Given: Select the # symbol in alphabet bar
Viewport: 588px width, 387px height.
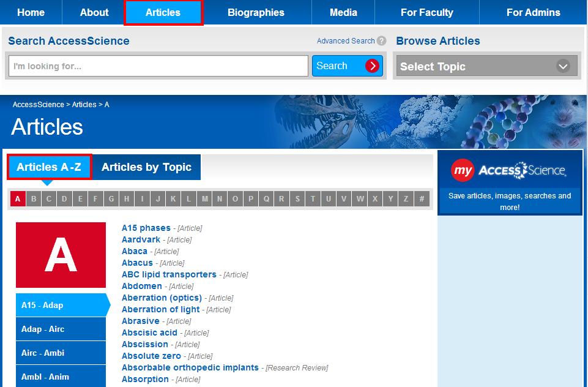Looking at the screenshot, I should (422, 198).
